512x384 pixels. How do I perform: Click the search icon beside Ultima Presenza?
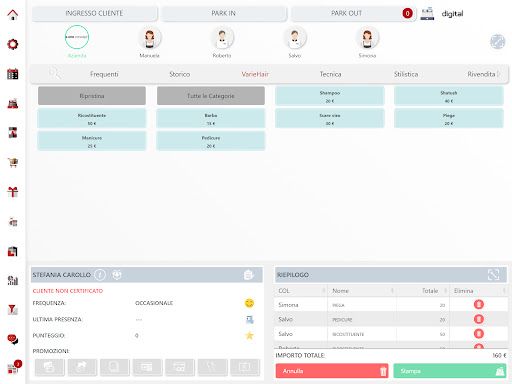[x=249, y=319]
